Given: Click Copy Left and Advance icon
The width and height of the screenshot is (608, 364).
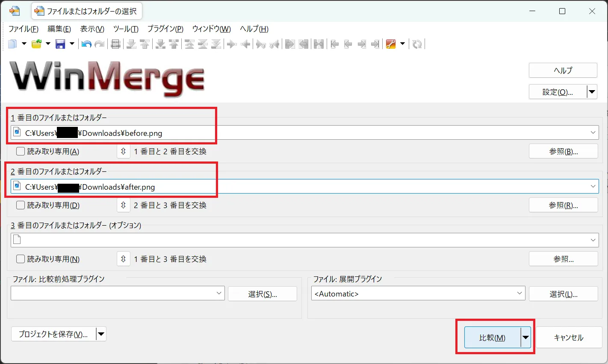Looking at the screenshot, I should coord(274,44).
